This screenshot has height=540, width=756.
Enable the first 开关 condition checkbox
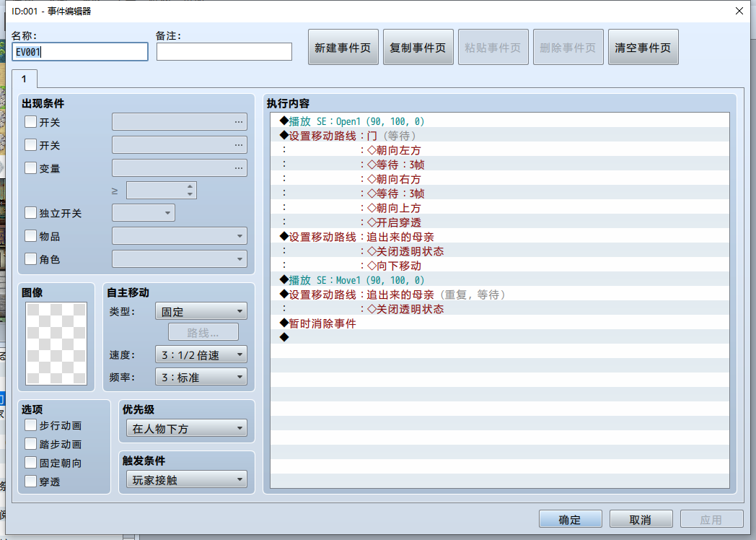click(30, 121)
